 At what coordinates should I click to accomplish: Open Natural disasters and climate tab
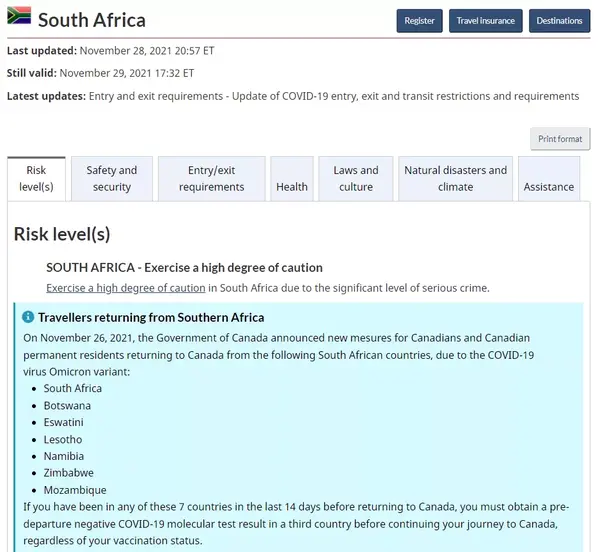click(455, 178)
